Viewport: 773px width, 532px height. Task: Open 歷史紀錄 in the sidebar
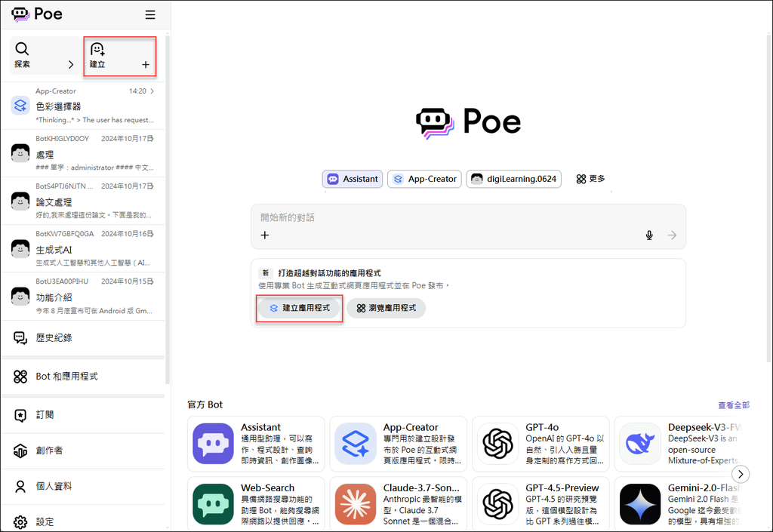pyautogui.click(x=83, y=338)
